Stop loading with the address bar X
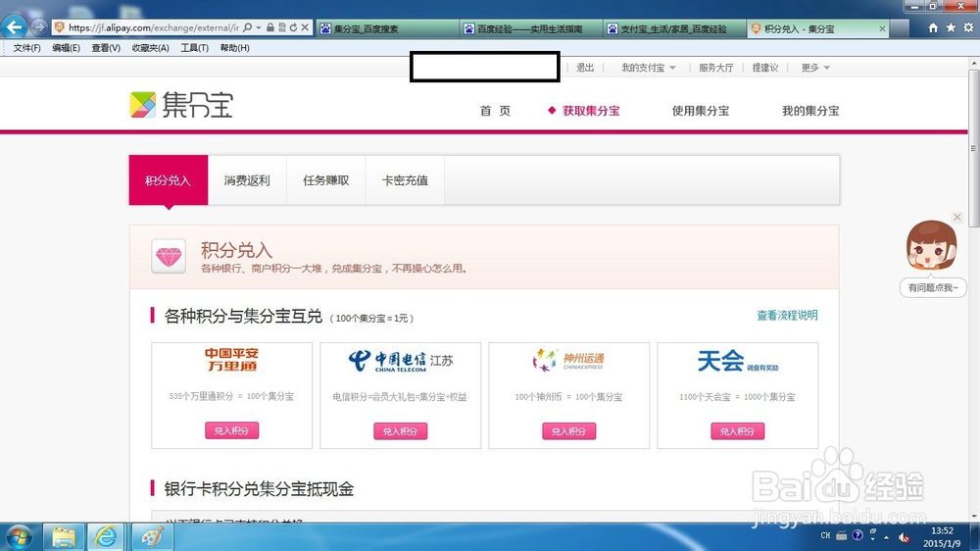Screen dimensions: 980x551 305,27
